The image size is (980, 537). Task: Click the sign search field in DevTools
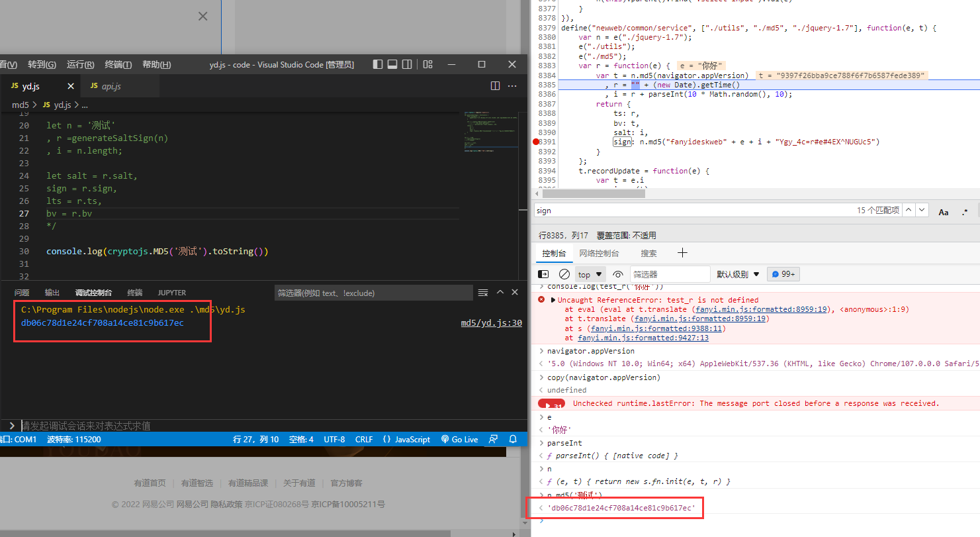click(695, 211)
